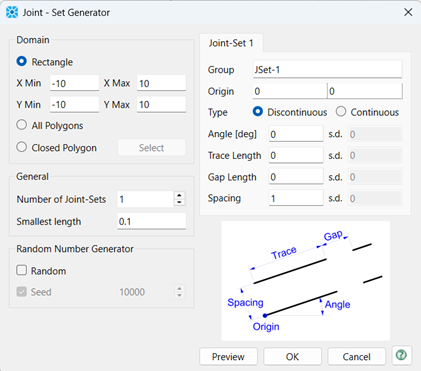Image resolution: width=421 pixels, height=371 pixels.
Task: Decrease Number of Joint-Sets with down arrow
Action: [179, 202]
